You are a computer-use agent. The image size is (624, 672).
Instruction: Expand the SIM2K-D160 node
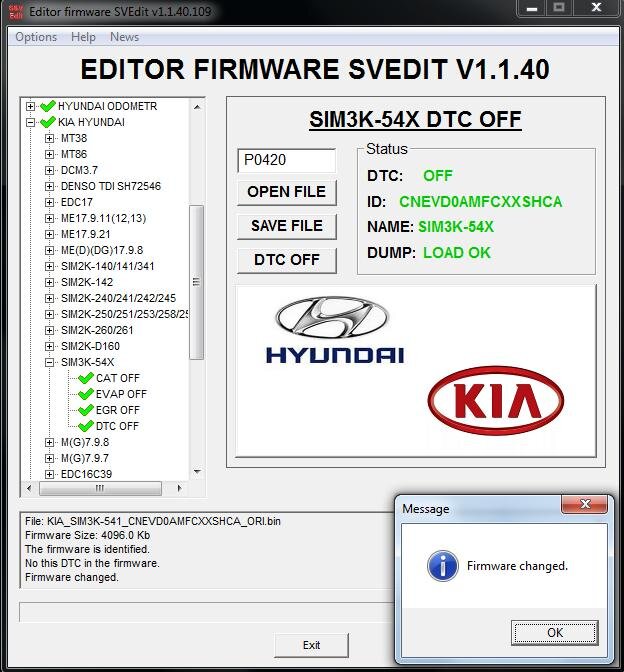click(x=49, y=346)
